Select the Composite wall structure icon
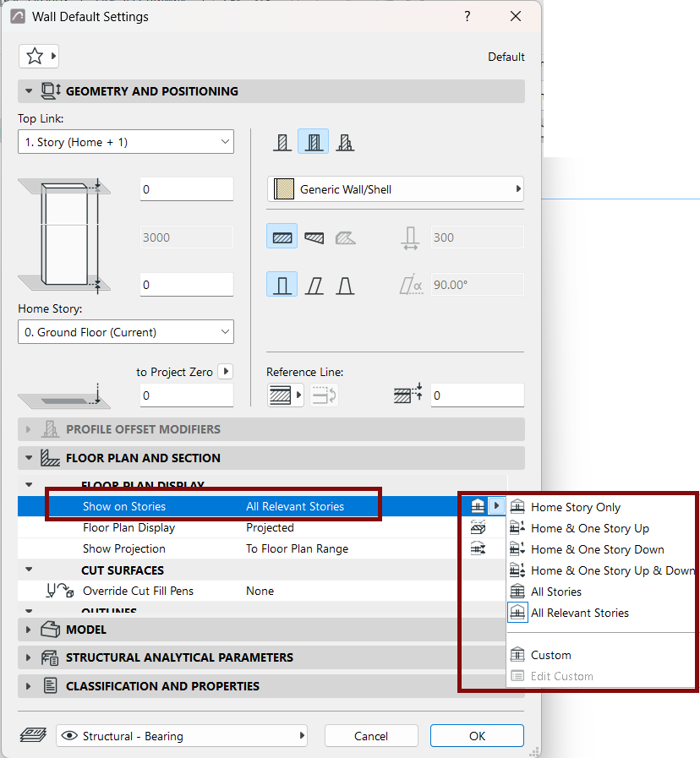Viewport: 700px width, 758px height. click(314, 142)
